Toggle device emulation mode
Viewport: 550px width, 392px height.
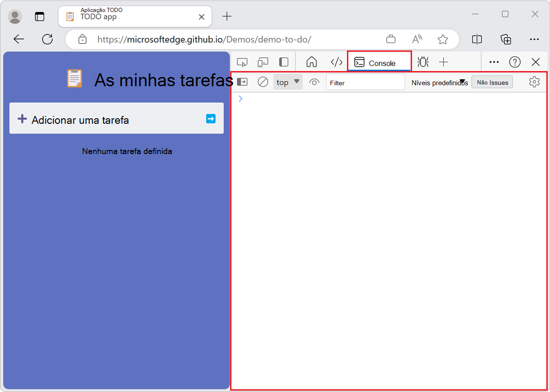click(263, 62)
